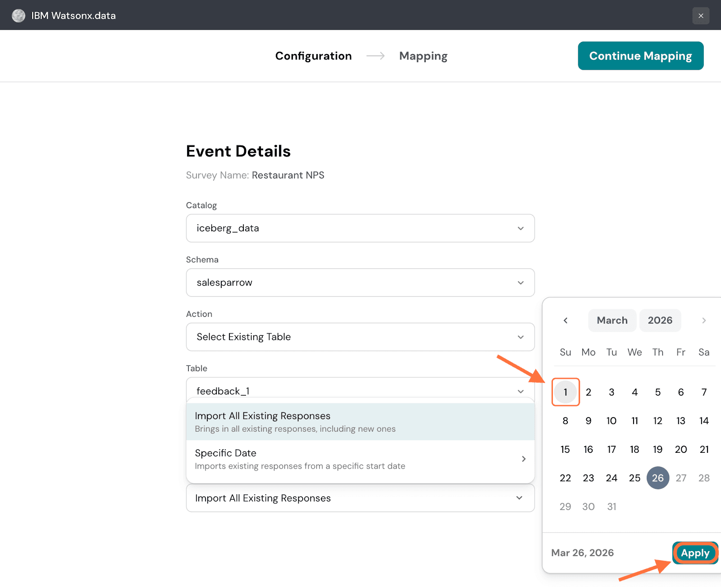The height and width of the screenshot is (588, 721).
Task: Apply the selected calendar date
Action: (695, 553)
